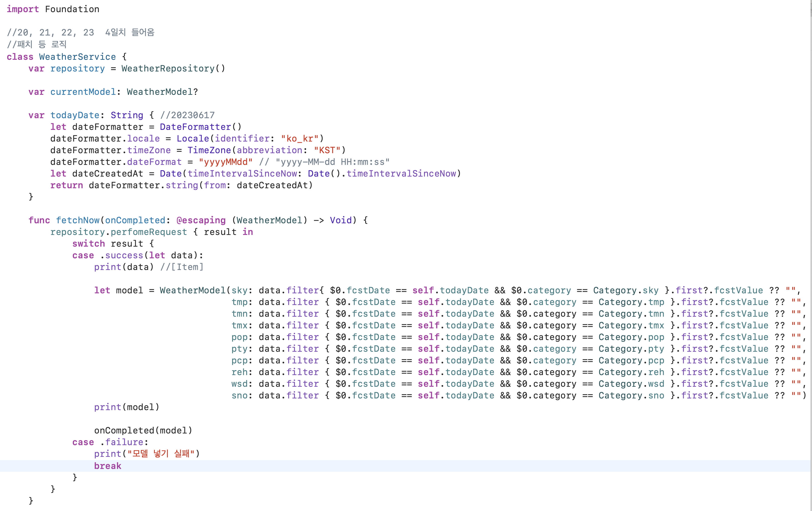Image resolution: width=812 pixels, height=511 pixels.
Task: Click the 'tmx:' argument label
Action: click(242, 326)
